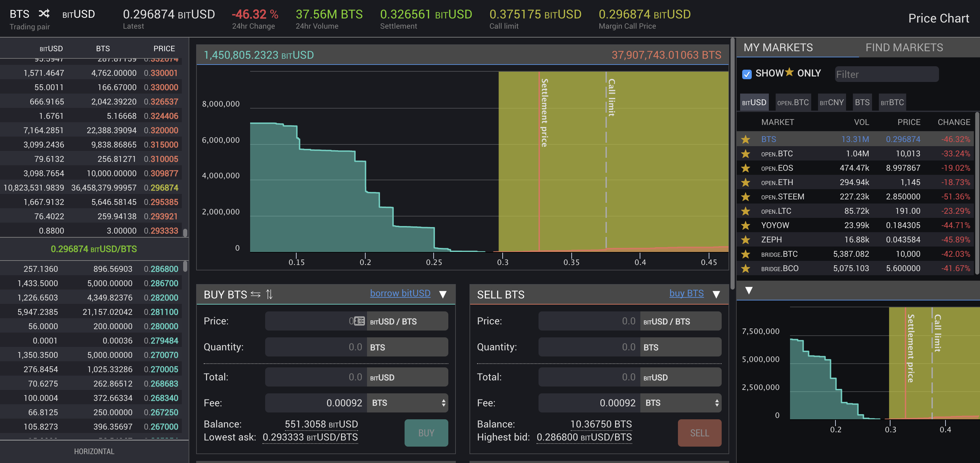980x463 pixels.
Task: Focus the market Filter input
Action: [x=887, y=74]
